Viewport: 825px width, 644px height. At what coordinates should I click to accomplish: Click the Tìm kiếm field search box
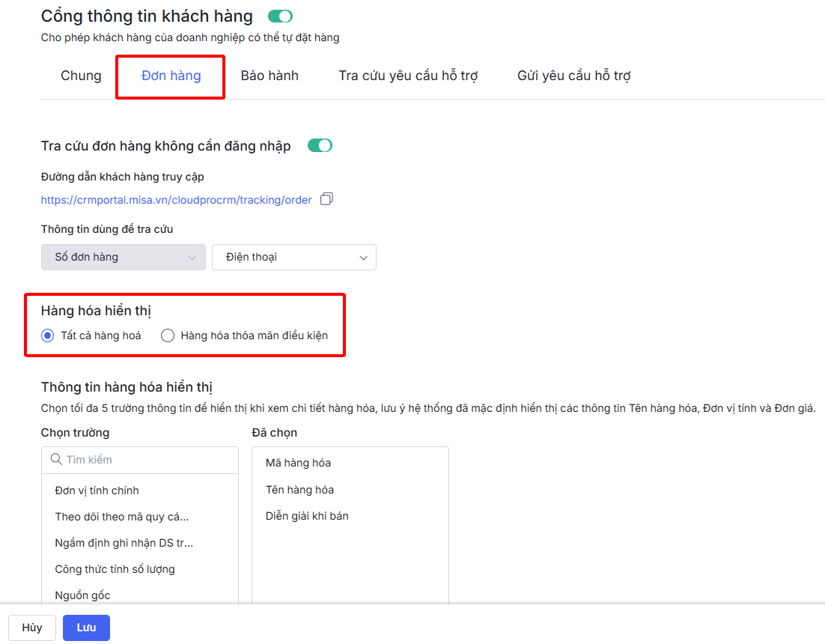[146, 459]
